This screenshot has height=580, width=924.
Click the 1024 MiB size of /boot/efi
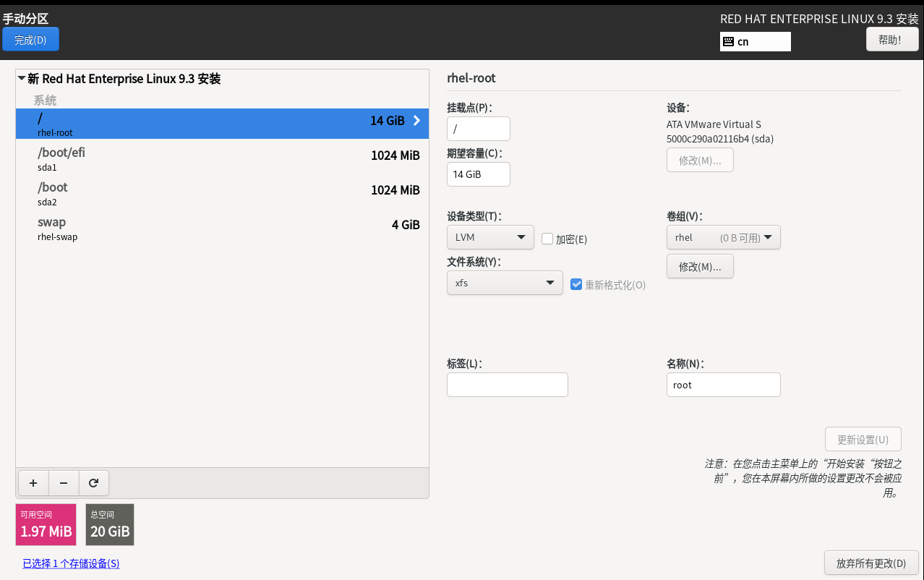[395, 155]
